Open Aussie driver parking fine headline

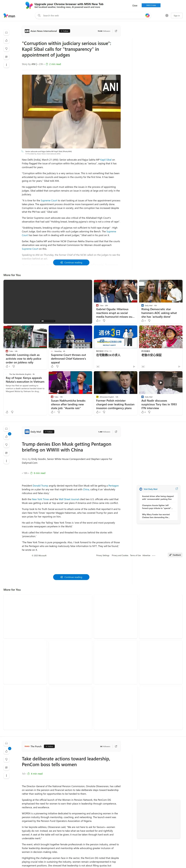coord(158,498)
